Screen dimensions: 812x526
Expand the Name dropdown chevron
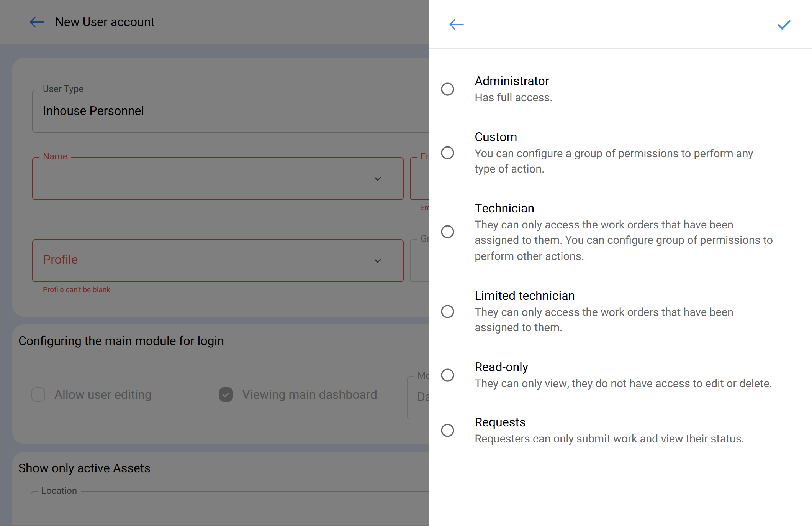377,179
